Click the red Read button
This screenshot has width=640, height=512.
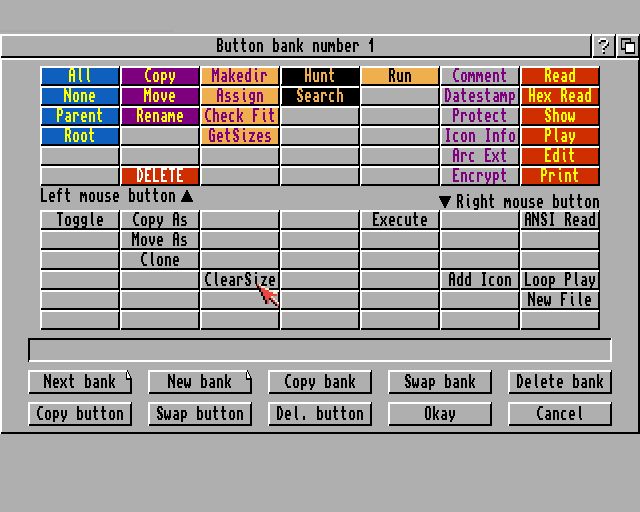pos(560,76)
